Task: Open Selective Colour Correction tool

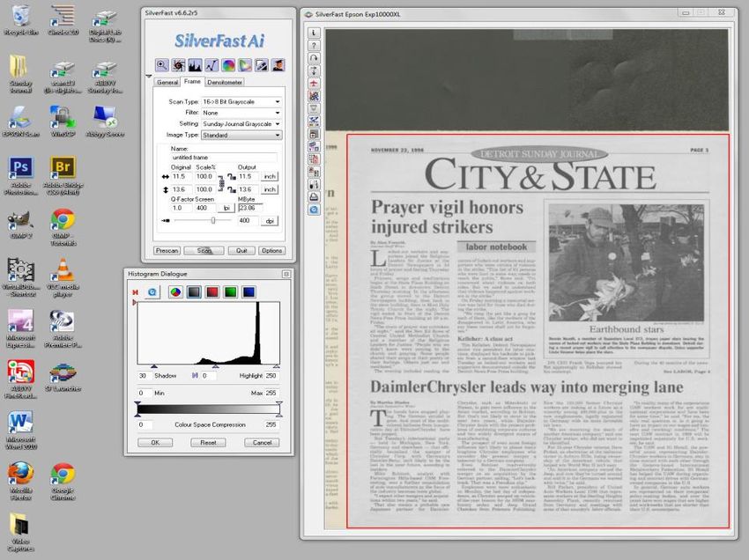Action: (245, 65)
